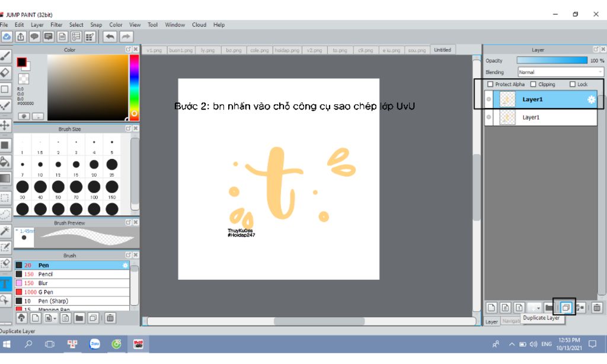Viewport: 607px width, 364px height.
Task: Select the Gradient tool in the toolbox
Action: tap(5, 178)
